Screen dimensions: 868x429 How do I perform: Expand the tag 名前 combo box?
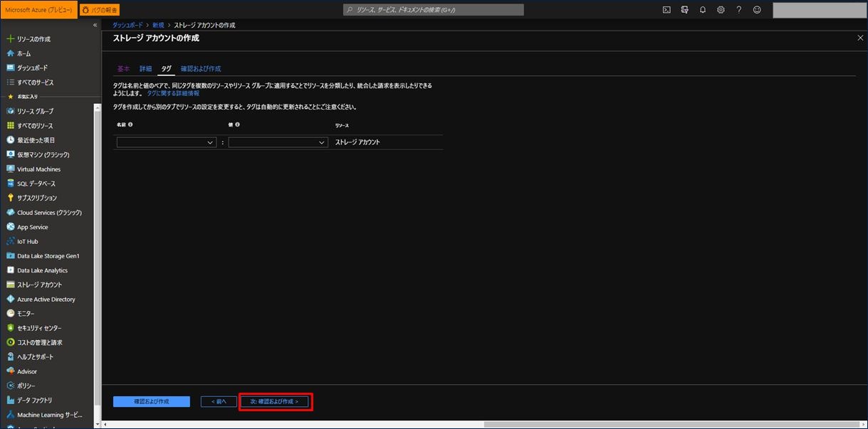(167, 142)
